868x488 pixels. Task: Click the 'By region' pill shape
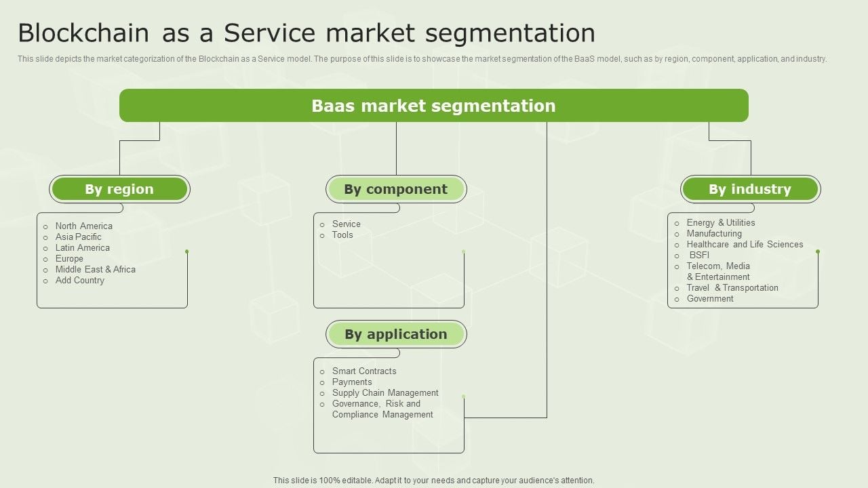click(x=120, y=189)
